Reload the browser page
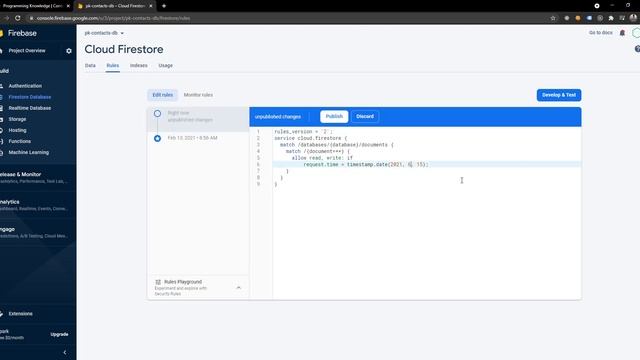 coord(18,18)
